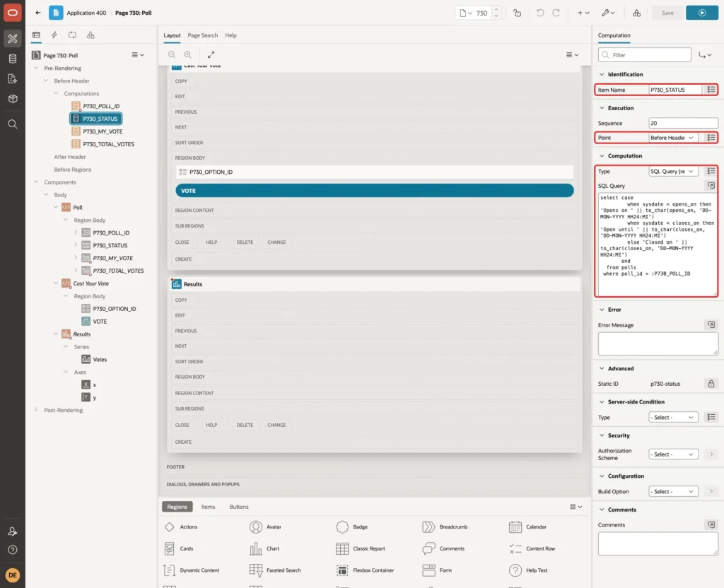Open Computation Type SQL Query dropdown
This screenshot has height=588, width=724.
pyautogui.click(x=673, y=171)
